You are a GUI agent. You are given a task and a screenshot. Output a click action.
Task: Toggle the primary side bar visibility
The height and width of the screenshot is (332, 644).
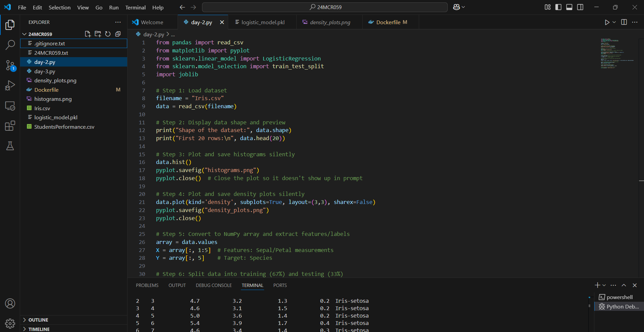point(558,7)
